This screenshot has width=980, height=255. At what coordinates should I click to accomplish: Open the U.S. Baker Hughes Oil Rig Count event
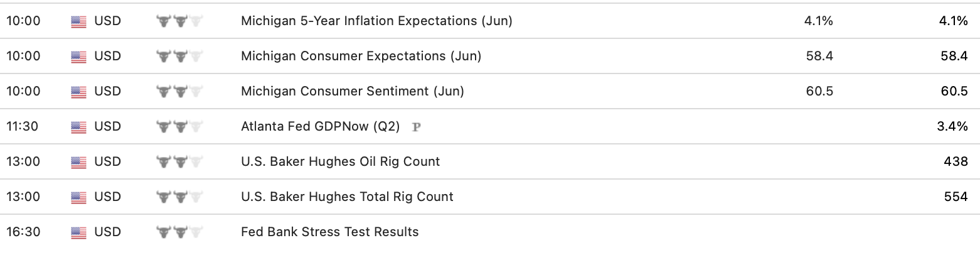[340, 161]
